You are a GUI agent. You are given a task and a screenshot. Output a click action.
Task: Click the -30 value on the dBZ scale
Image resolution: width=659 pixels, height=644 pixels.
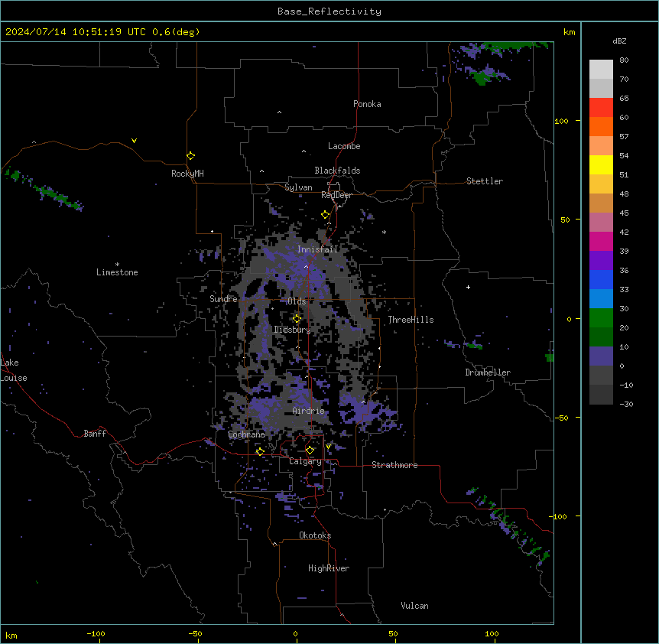click(x=626, y=404)
